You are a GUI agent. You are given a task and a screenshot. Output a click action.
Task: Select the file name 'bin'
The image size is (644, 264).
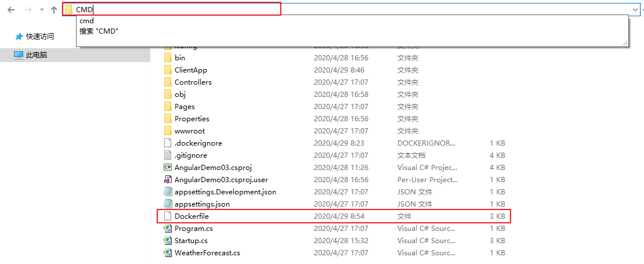coord(180,58)
